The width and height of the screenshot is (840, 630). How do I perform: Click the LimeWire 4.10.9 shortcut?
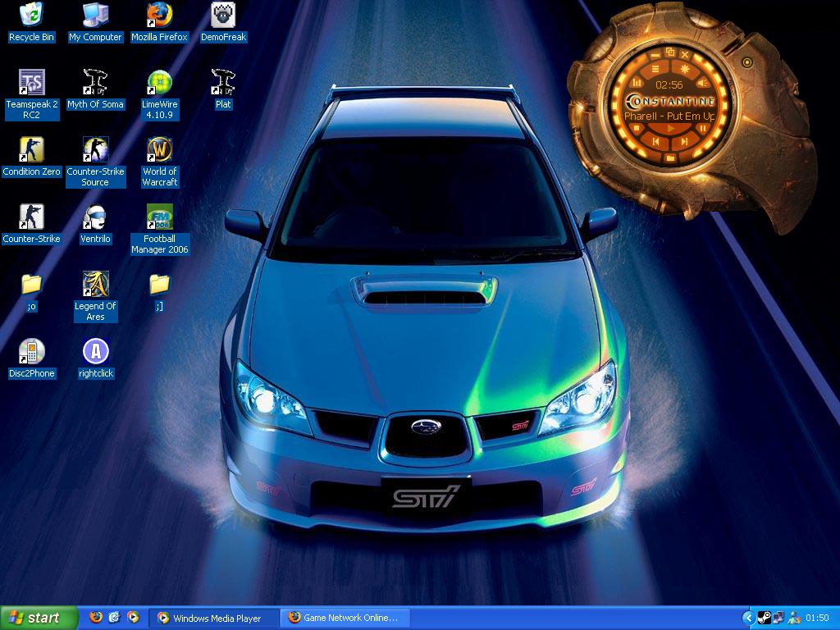pyautogui.click(x=159, y=83)
